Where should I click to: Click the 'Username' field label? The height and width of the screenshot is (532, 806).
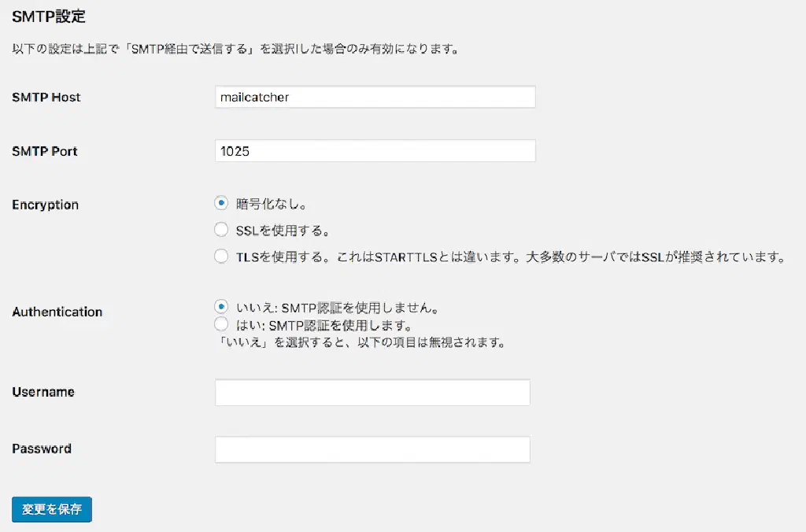click(43, 392)
